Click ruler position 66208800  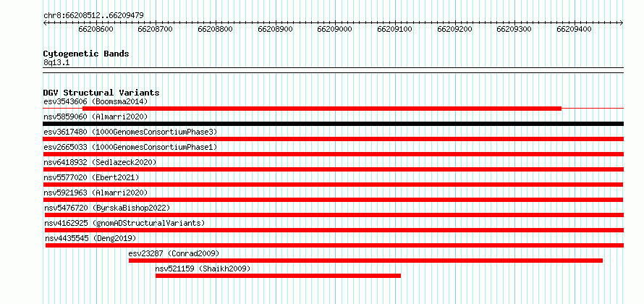[215, 29]
